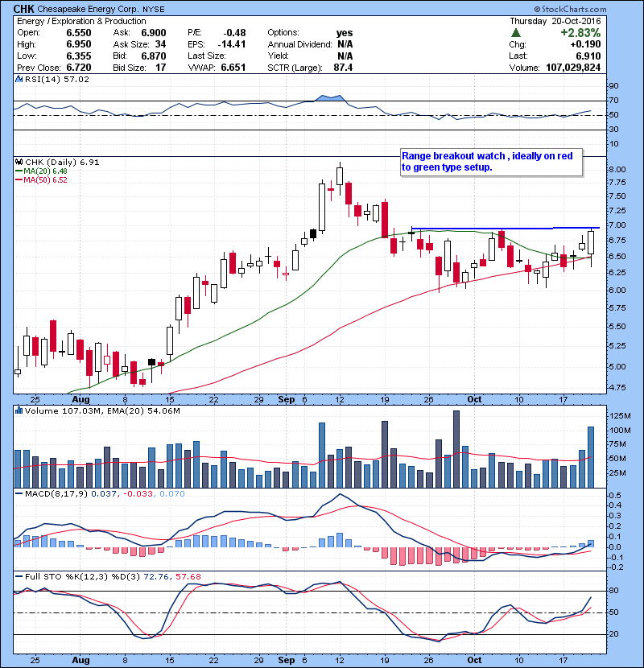644x668 pixels.
Task: Click the 8.00 price axis label
Action: [617, 170]
